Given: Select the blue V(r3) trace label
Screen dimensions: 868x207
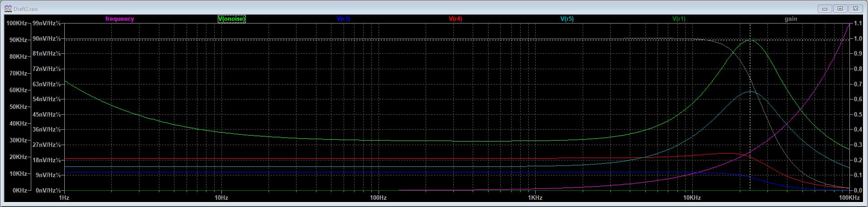Looking at the screenshot, I should [x=343, y=19].
